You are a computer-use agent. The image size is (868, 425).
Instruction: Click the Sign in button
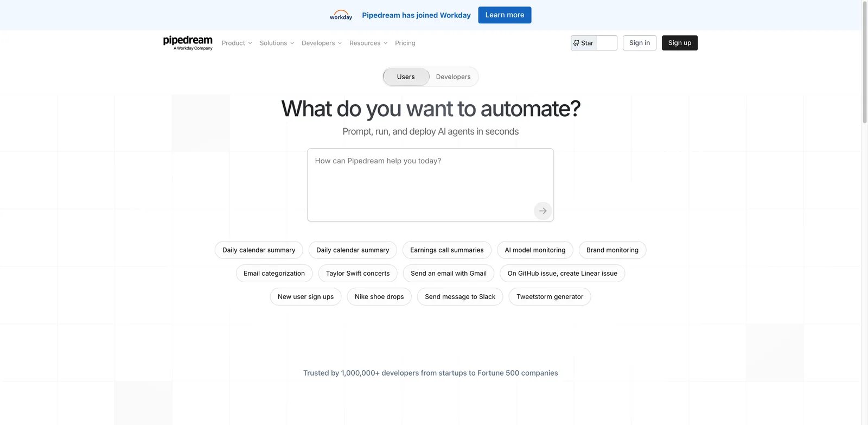click(640, 43)
